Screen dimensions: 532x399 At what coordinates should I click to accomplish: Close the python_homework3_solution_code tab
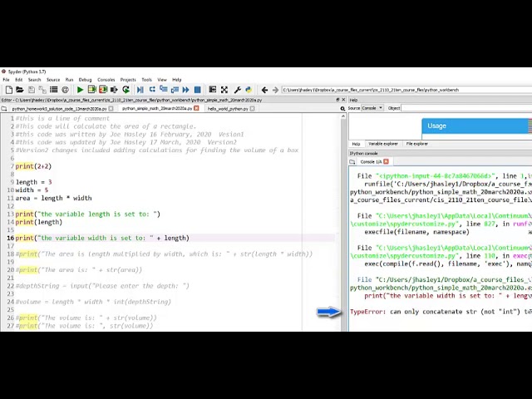point(111,109)
